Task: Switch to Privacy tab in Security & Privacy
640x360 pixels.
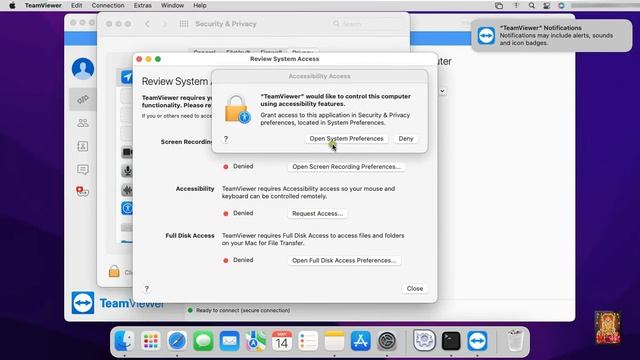Action: coord(302,52)
